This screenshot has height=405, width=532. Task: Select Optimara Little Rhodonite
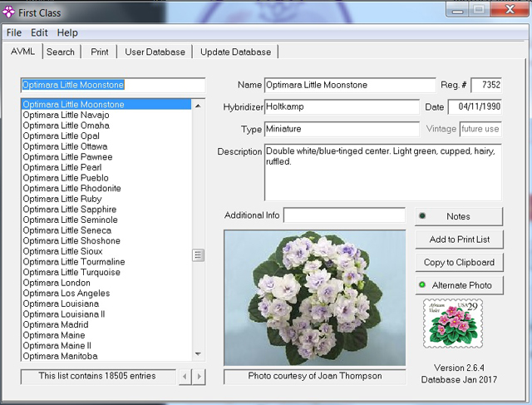point(106,188)
